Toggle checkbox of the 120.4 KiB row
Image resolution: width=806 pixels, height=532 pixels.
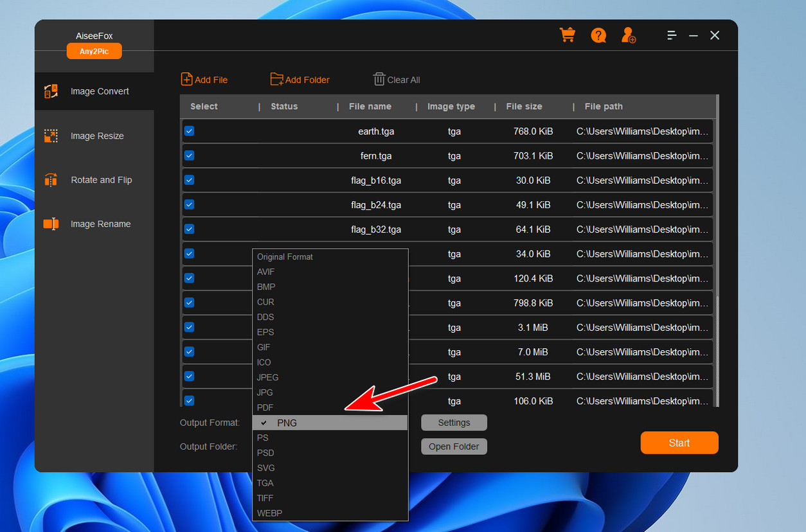189,278
